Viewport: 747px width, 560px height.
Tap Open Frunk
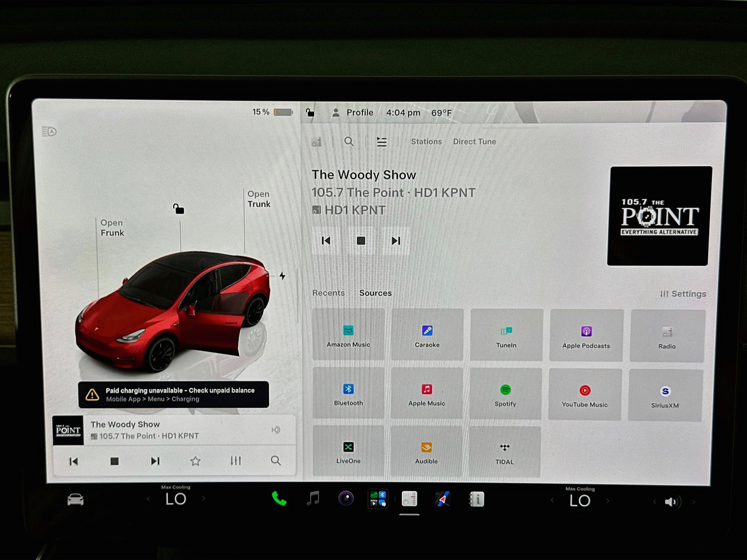[x=112, y=227]
